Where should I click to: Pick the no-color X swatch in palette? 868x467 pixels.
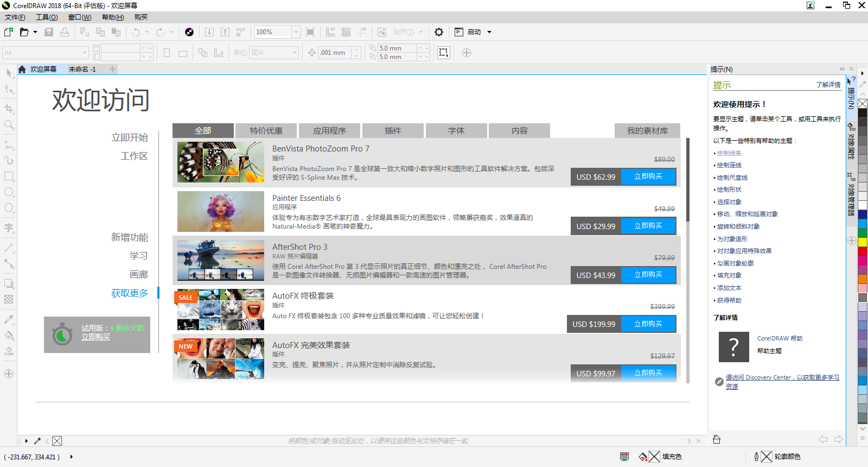click(863, 104)
